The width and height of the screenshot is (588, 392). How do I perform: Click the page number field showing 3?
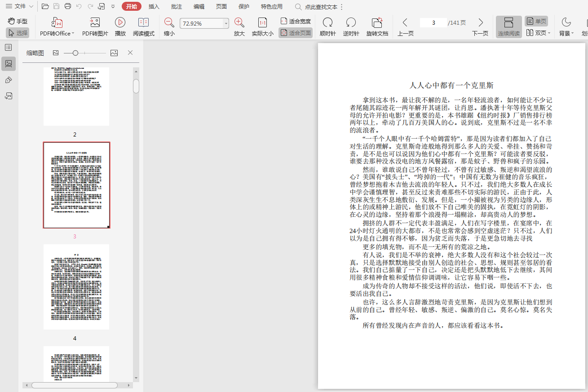click(x=433, y=23)
